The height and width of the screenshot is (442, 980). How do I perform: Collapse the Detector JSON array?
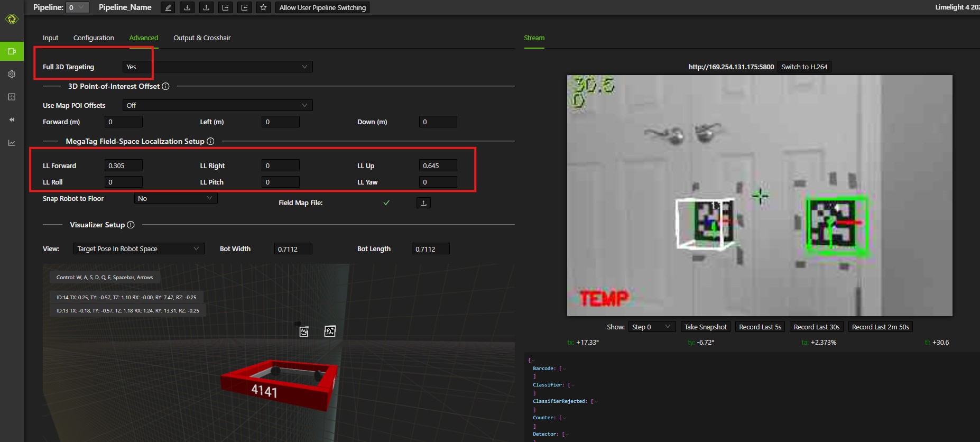(568, 434)
